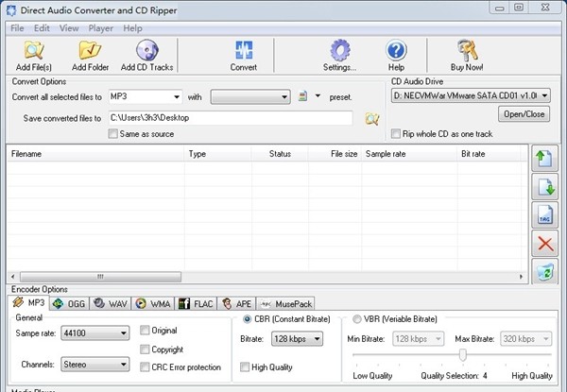Clear the list with recycle bin icon
The width and height of the screenshot is (567, 392).
point(544,272)
